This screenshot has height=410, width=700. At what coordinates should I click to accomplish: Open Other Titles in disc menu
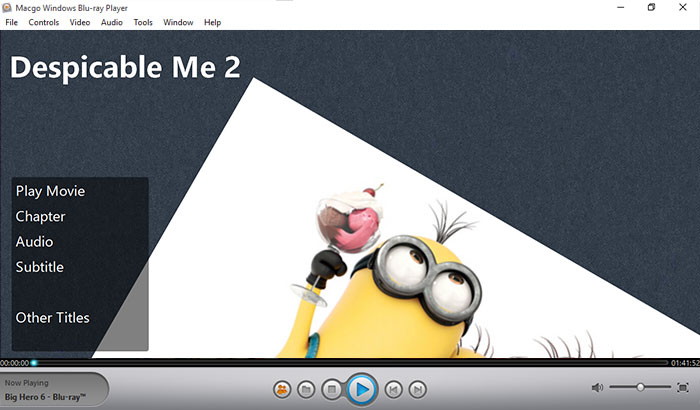[53, 318]
